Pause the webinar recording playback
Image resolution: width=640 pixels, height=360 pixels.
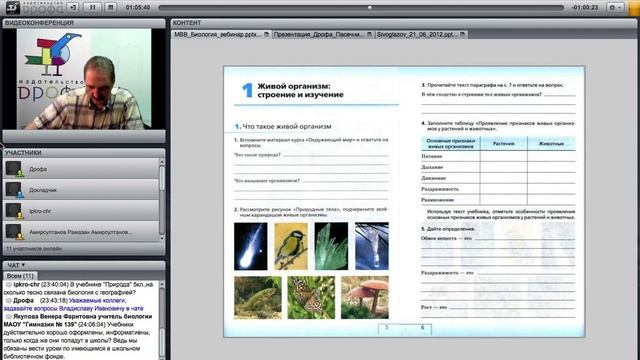tap(93, 7)
